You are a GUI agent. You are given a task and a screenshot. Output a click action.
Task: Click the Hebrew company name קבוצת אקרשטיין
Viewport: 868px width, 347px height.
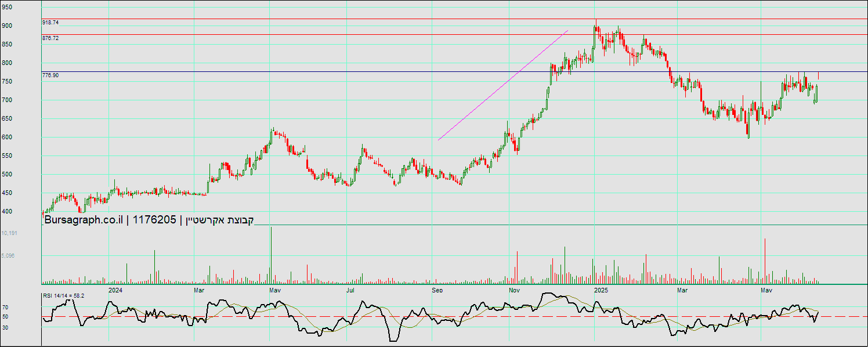click(219, 220)
